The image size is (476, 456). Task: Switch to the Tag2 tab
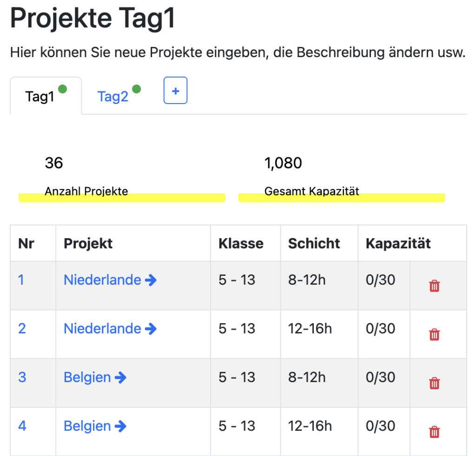[x=112, y=96]
